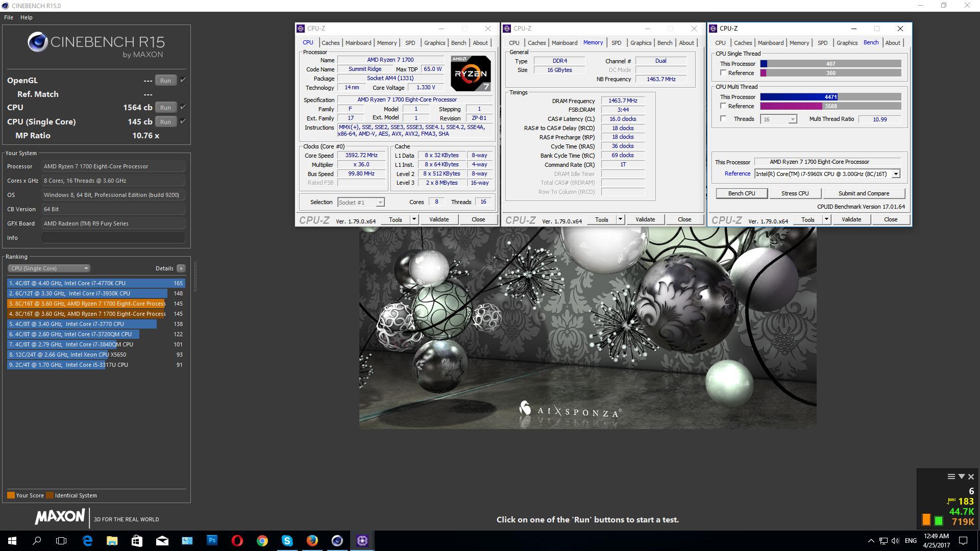Switch to Caches tab in CPU-Z CPU window

coord(330,43)
